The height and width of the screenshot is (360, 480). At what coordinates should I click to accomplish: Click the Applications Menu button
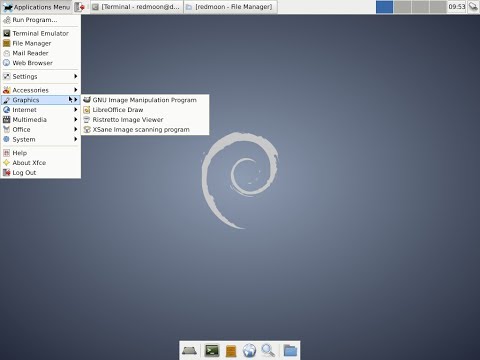click(36, 7)
